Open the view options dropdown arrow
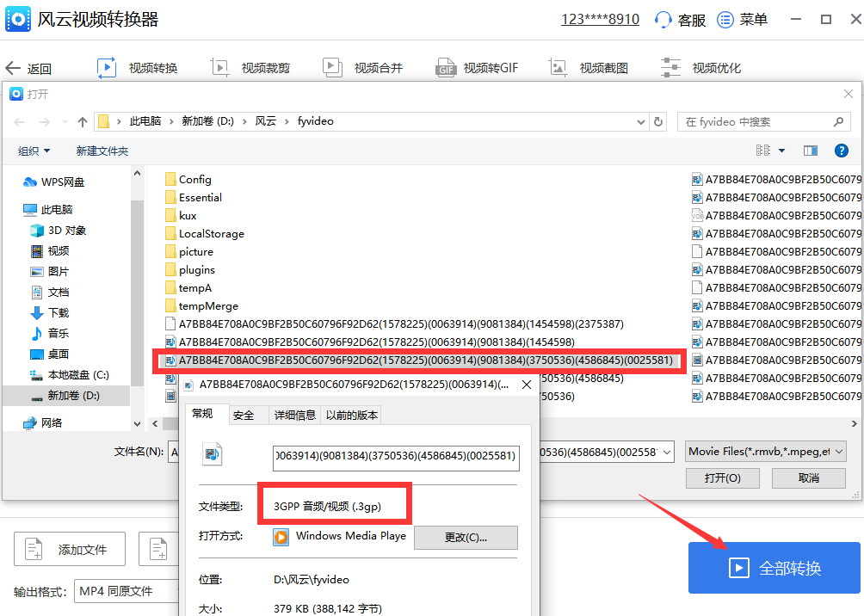The image size is (864, 616). tap(781, 151)
